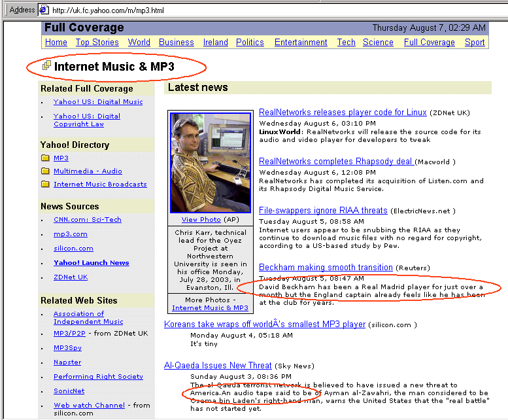
Task: Open SonicNet website link
Action: pyautogui.click(x=69, y=391)
